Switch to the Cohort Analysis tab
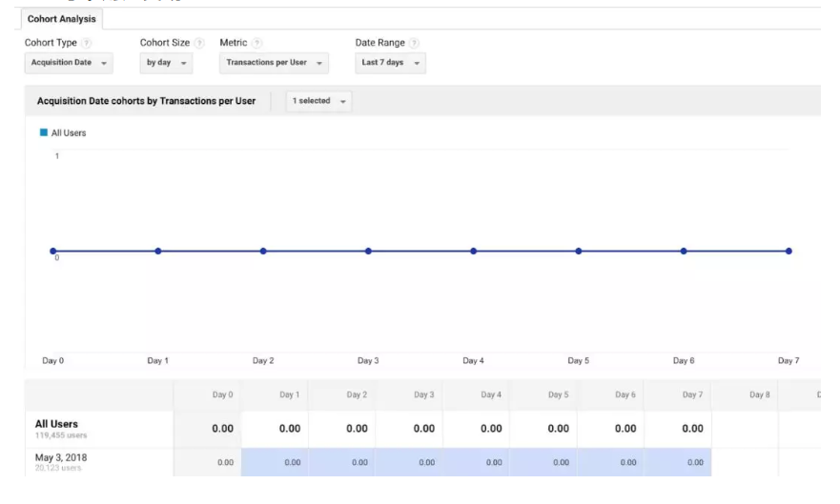Image resolution: width=840 pixels, height=504 pixels. tap(62, 19)
